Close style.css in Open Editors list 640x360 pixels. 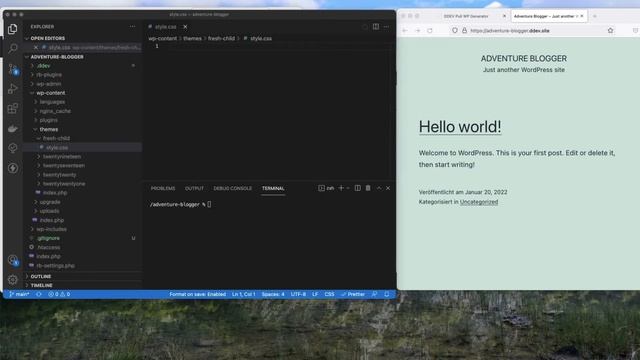tap(36, 47)
